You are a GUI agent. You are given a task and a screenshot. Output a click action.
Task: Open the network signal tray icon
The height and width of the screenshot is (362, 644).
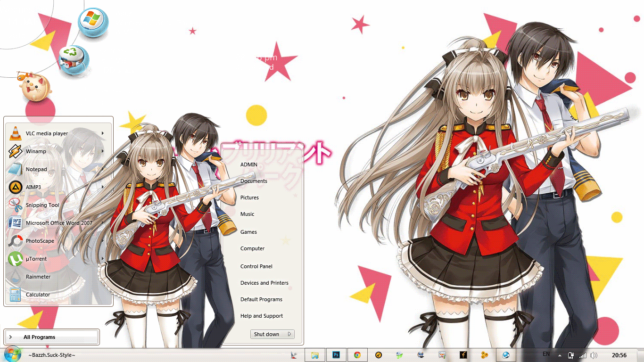583,355
